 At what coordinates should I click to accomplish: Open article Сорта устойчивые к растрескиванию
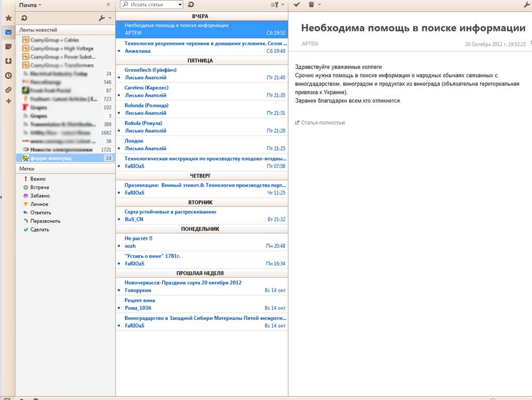[x=202, y=215]
